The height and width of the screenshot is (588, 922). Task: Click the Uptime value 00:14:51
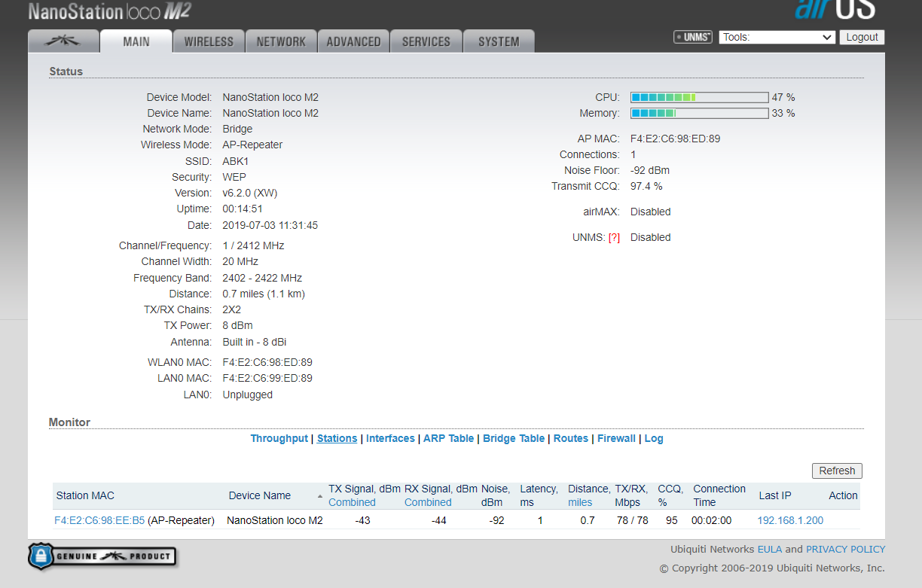(243, 209)
